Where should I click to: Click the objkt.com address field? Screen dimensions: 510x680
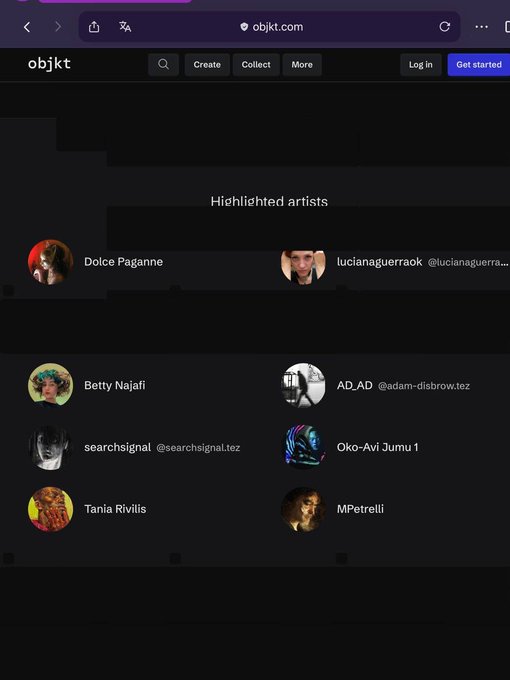[269, 27]
